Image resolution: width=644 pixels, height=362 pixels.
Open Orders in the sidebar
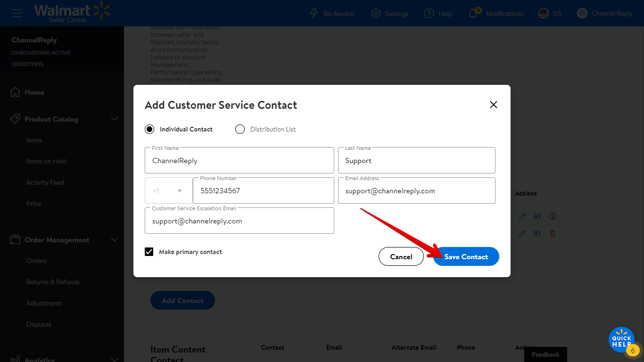click(x=36, y=261)
